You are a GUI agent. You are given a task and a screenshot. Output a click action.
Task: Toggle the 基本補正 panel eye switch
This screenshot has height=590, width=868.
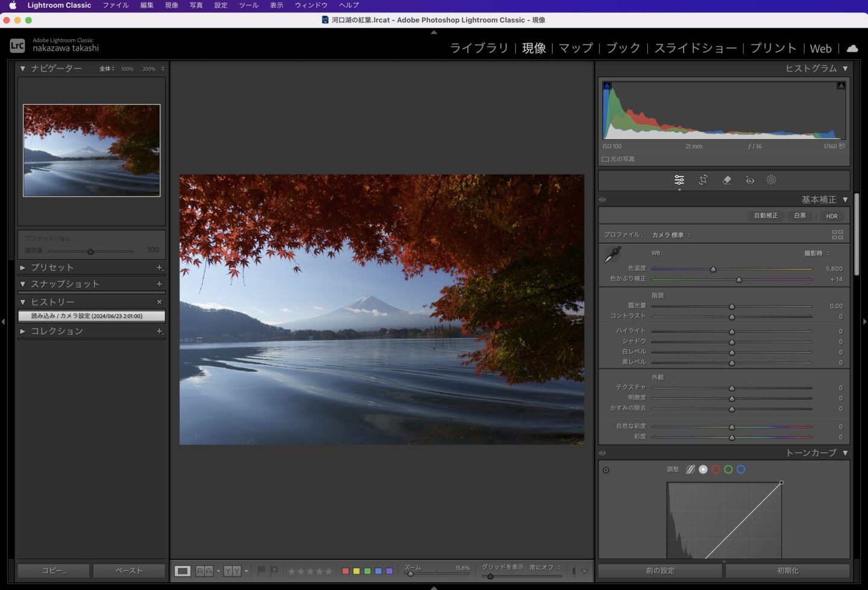[602, 200]
